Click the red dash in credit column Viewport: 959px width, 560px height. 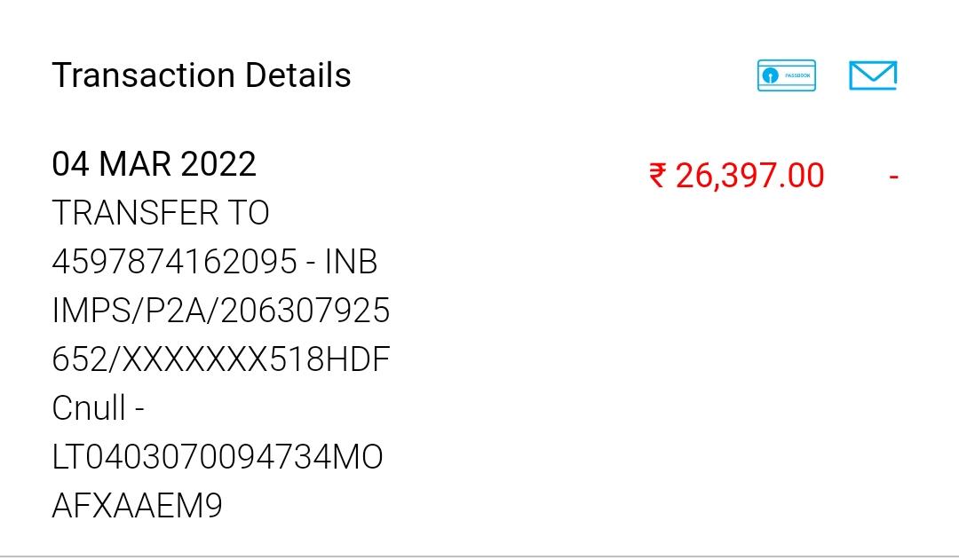coord(893,177)
